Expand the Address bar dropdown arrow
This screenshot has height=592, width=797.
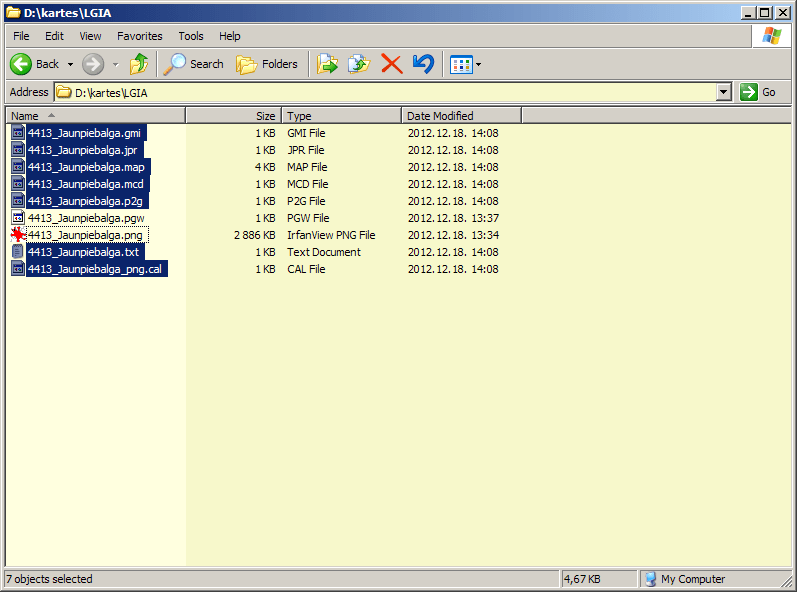tap(724, 92)
